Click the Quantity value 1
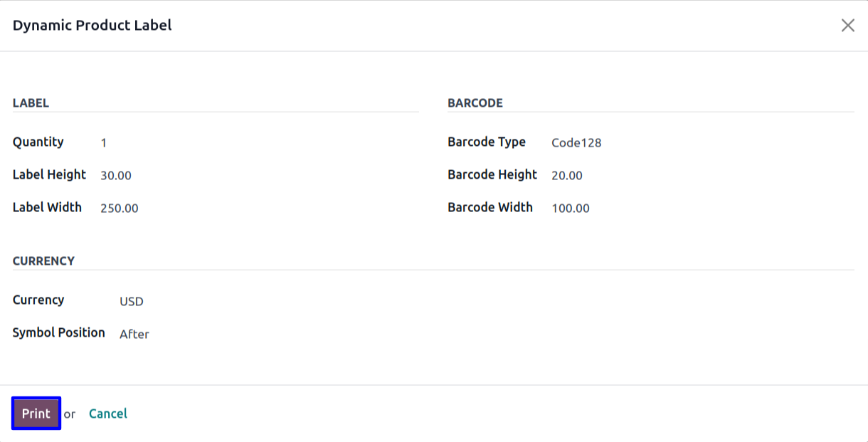868x442 pixels. 104,143
